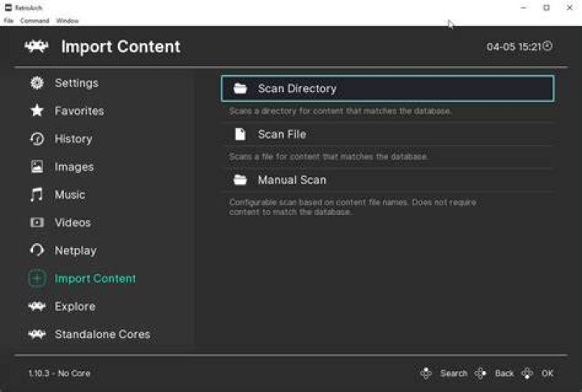Screen dimensions: 582x392
Task: Click the Netplay headset icon
Action: 36,251
